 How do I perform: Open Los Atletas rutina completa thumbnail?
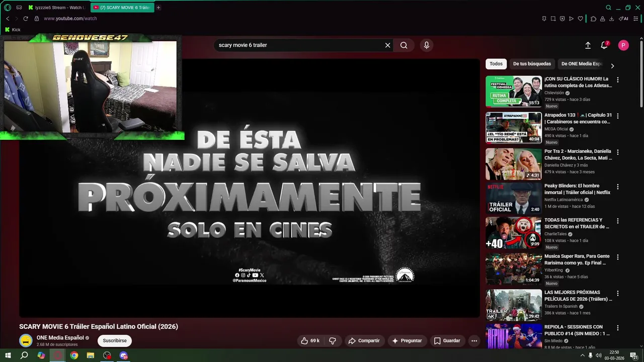514,92
